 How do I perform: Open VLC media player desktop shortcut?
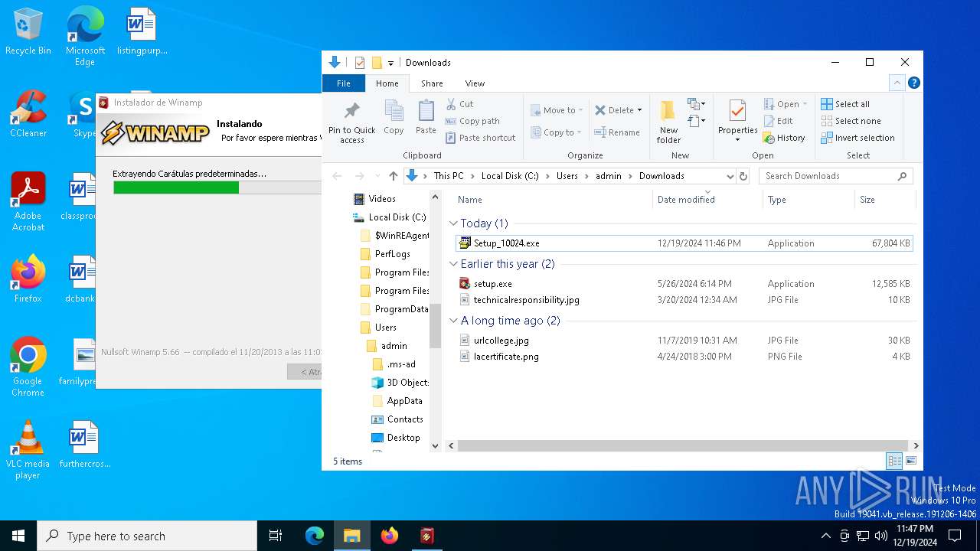coord(28,450)
